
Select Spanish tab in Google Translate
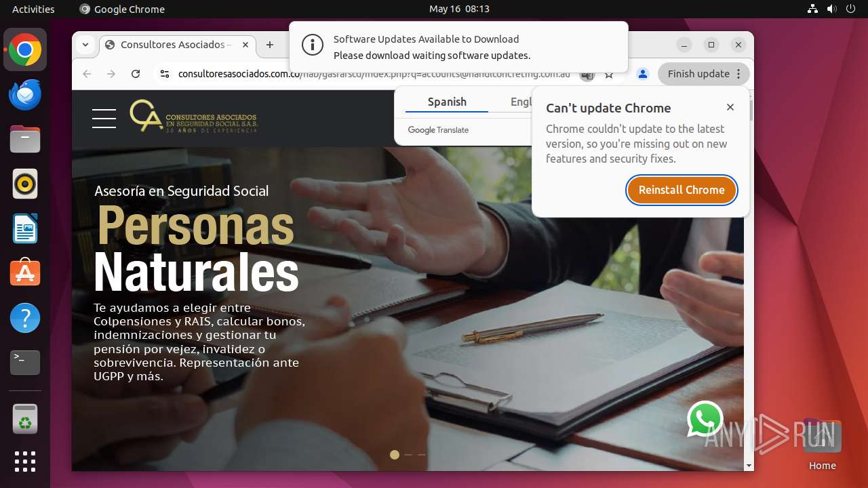tap(447, 102)
